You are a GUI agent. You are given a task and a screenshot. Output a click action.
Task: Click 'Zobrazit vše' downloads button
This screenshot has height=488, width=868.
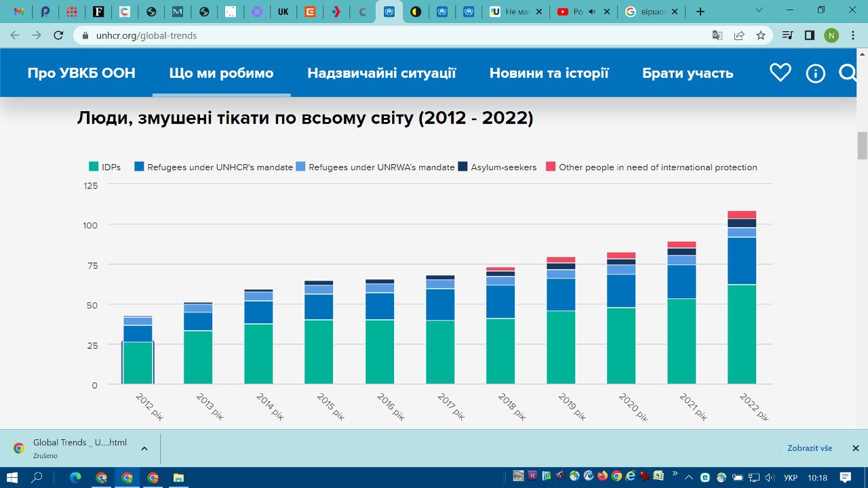810,448
